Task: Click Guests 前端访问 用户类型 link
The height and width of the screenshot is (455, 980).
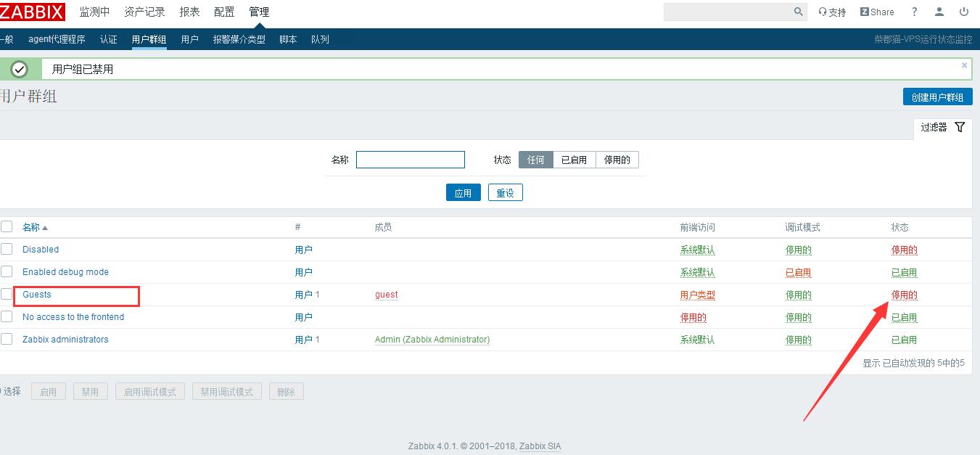Action: (x=698, y=295)
